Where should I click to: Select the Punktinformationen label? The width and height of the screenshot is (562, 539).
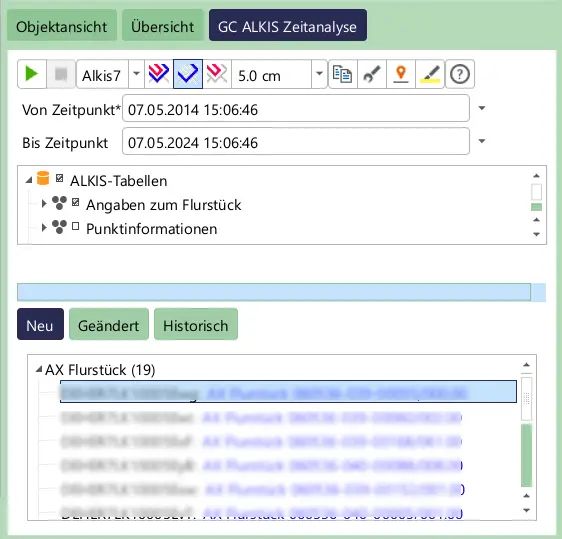152,229
